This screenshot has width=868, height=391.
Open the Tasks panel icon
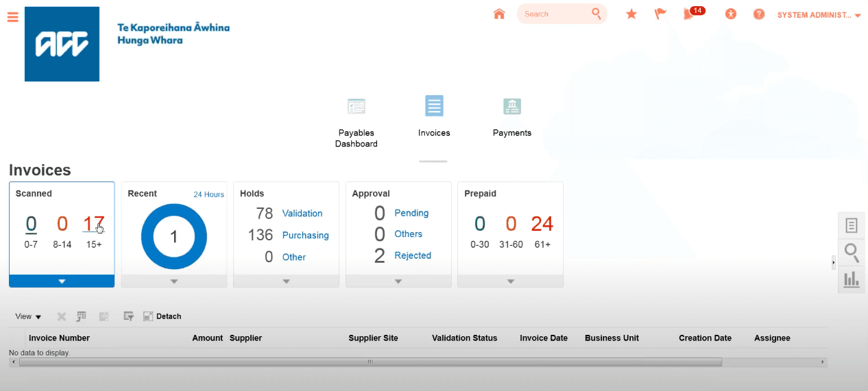[x=852, y=225]
